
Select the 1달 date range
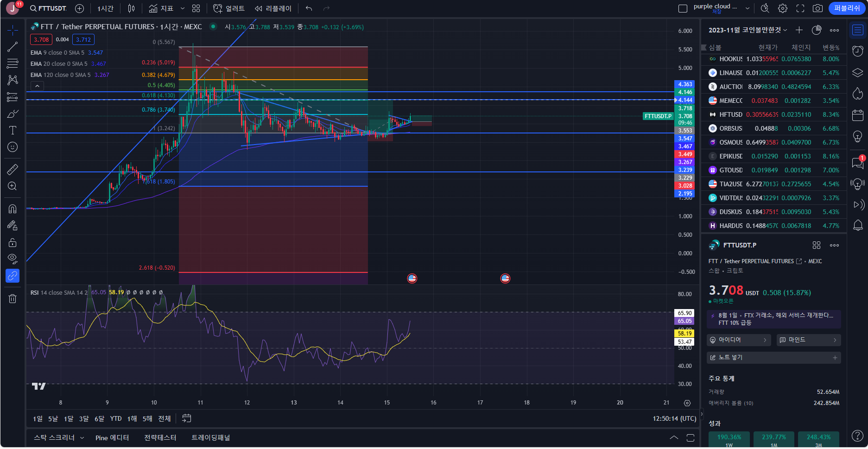click(69, 418)
